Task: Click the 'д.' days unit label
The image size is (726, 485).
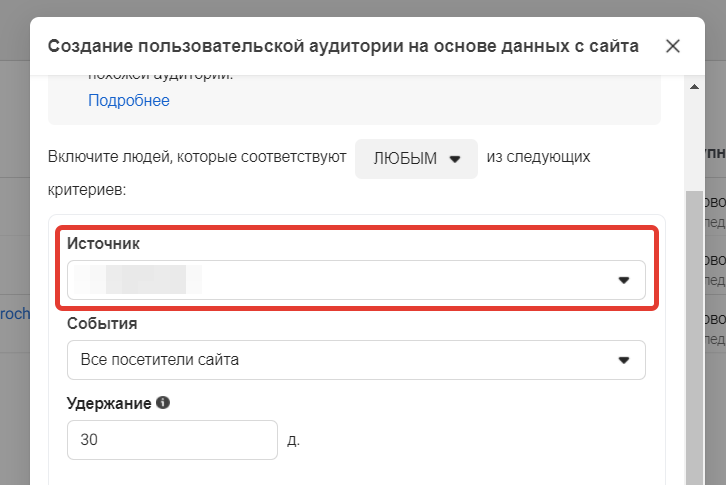Action: click(293, 440)
